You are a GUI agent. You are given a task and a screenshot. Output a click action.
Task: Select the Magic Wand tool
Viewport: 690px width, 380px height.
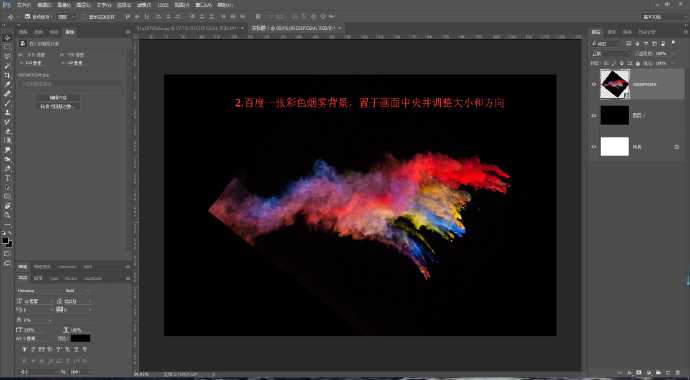pos(7,66)
